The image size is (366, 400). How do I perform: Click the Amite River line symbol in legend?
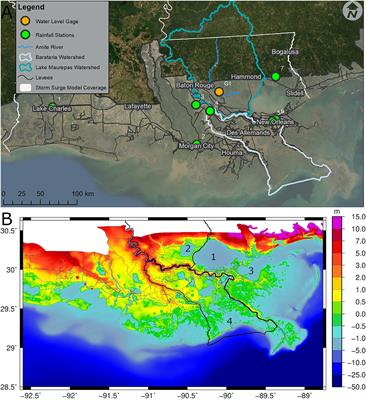25,47
